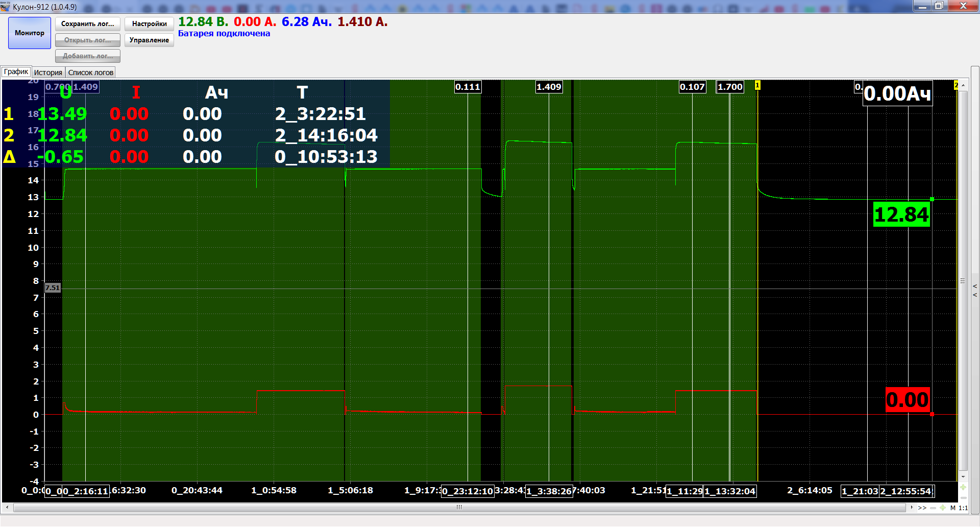The image size is (980, 527).
Task: Click the horizontal scrollbar left arrow
Action: coord(7,508)
